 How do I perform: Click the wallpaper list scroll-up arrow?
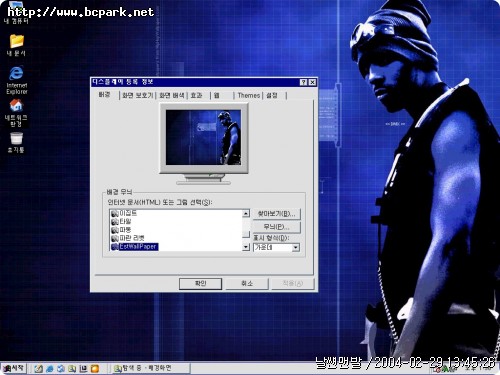[246, 214]
